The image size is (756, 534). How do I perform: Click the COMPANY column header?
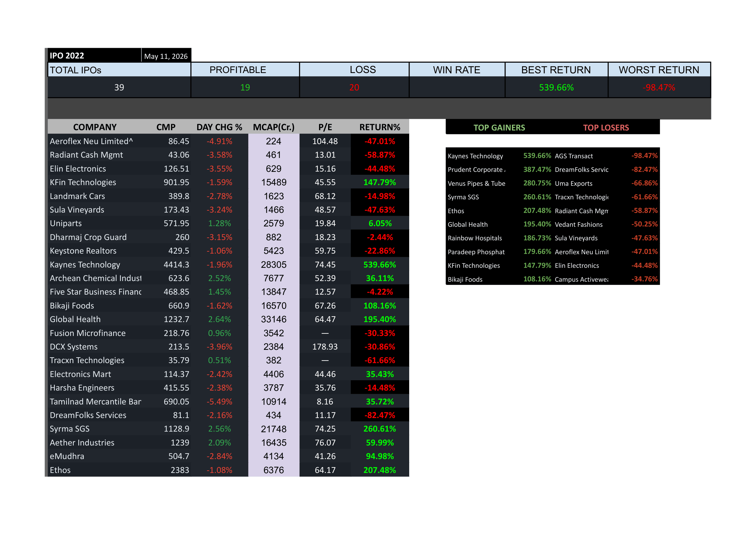pos(95,127)
